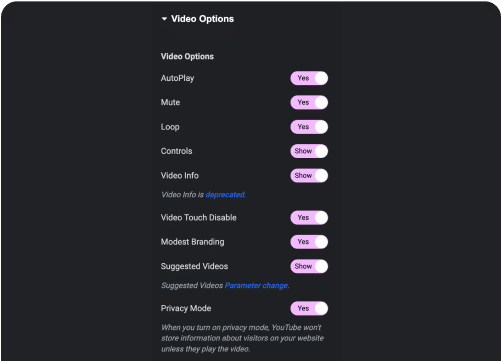501x361 pixels.
Task: Disable the Loop toggle
Action: coord(309,127)
